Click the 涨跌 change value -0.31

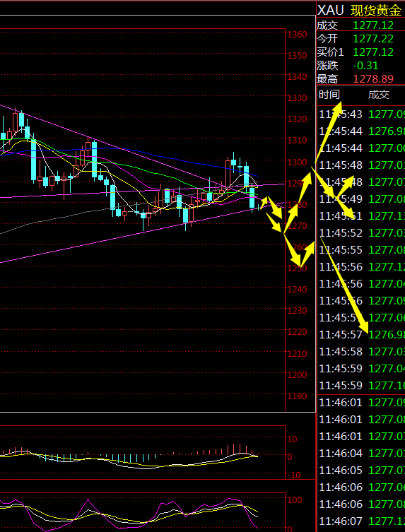(365, 66)
